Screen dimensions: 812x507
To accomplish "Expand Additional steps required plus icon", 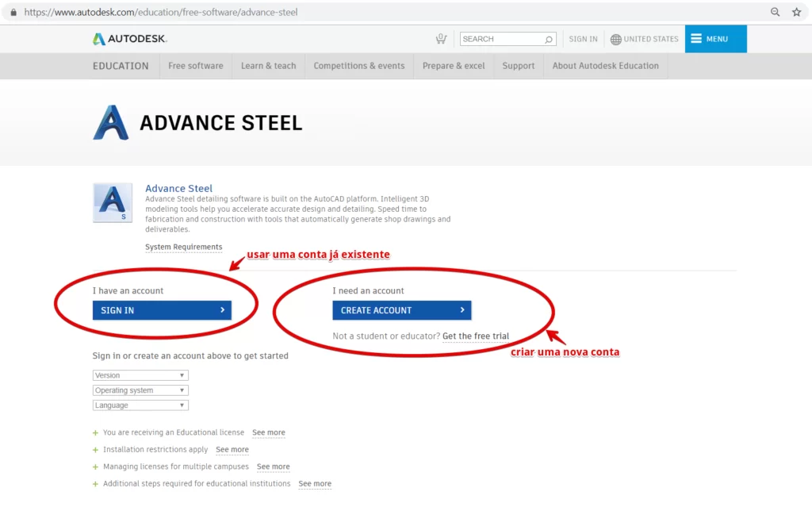I will tap(95, 484).
